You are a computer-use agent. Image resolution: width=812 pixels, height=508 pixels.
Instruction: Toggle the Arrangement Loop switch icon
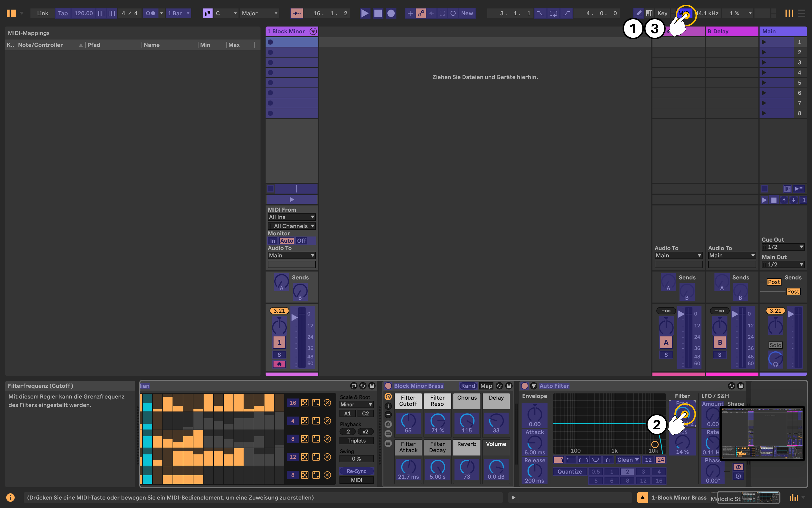[553, 13]
